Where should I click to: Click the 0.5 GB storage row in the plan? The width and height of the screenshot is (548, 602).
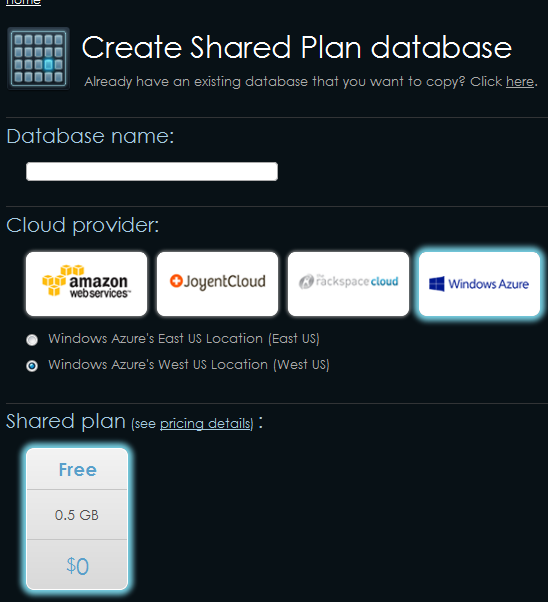77,515
